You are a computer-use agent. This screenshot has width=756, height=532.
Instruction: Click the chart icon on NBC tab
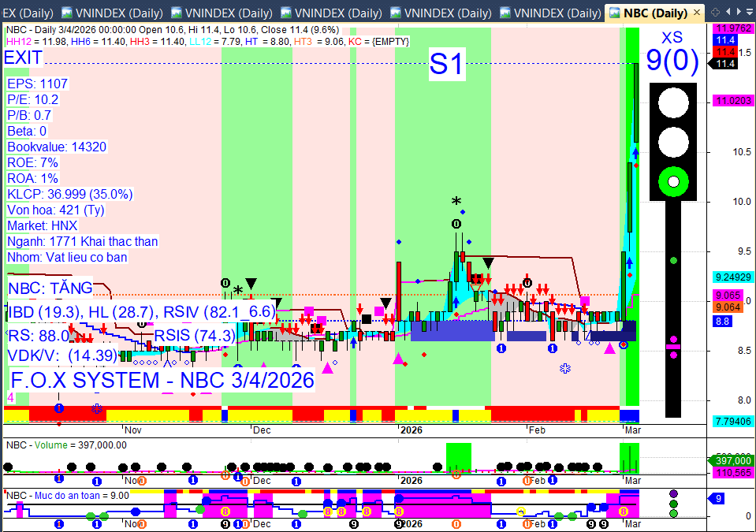(x=615, y=13)
